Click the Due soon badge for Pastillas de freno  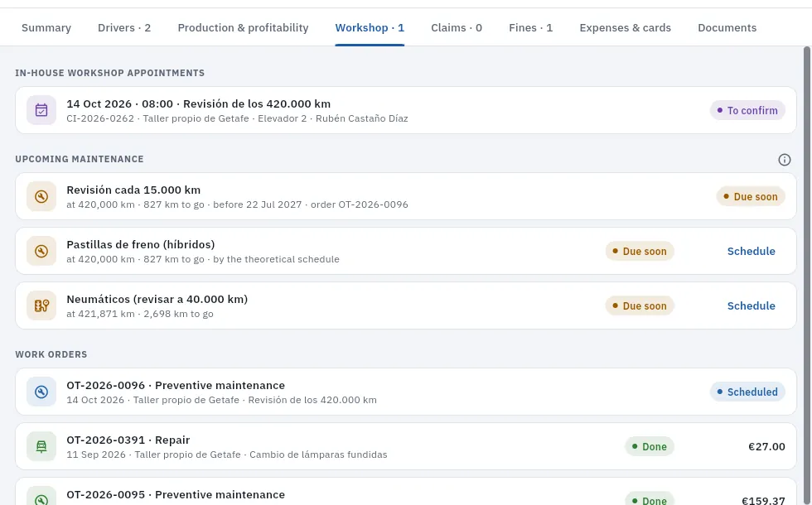[640, 251]
